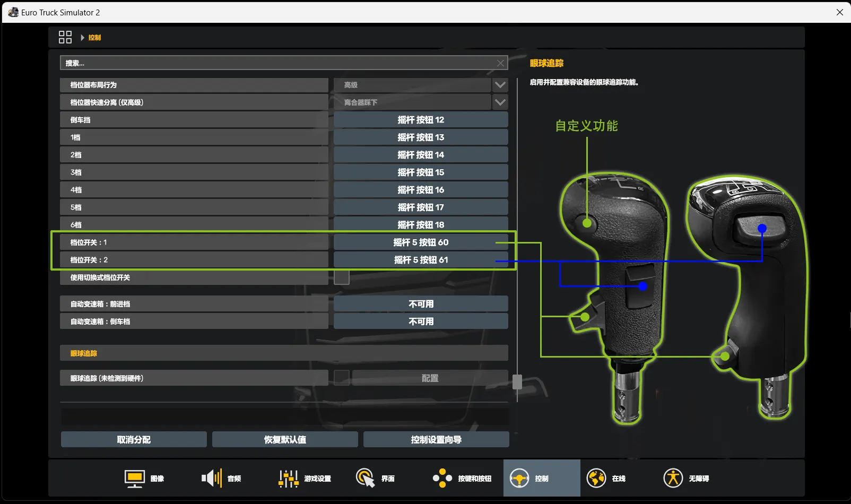The width and height of the screenshot is (851, 504).
Task: Rebind 2档 via 摇杆 按钮 14
Action: (x=421, y=155)
